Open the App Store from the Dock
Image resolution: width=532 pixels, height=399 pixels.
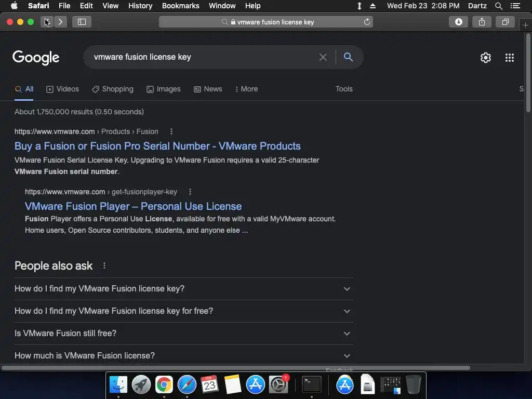[x=256, y=385]
